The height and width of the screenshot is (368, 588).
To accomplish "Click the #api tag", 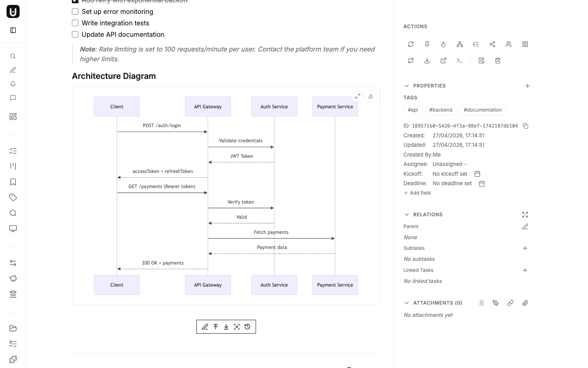I will [x=413, y=110].
